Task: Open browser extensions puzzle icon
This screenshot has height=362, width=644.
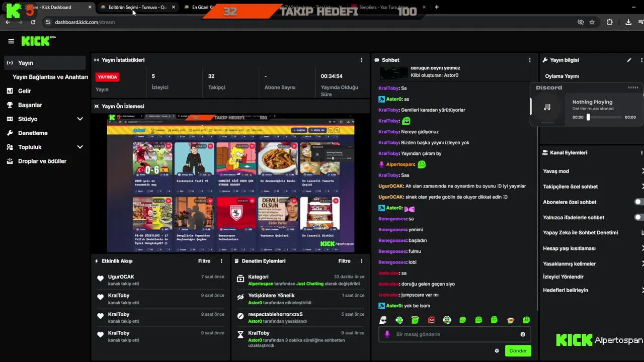Action: click(x=610, y=22)
